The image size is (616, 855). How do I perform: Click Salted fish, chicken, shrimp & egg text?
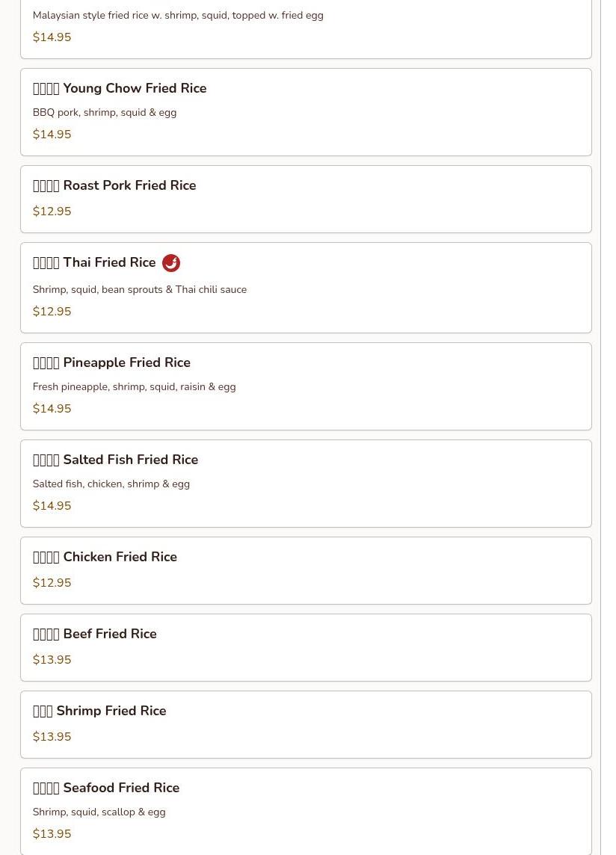coord(111,484)
